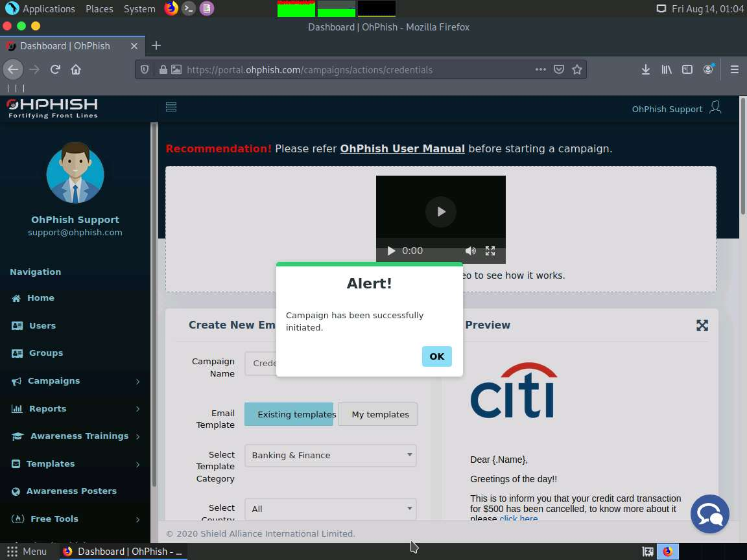Open the OhPhish User Manual link
The height and width of the screenshot is (560, 747).
[402, 148]
